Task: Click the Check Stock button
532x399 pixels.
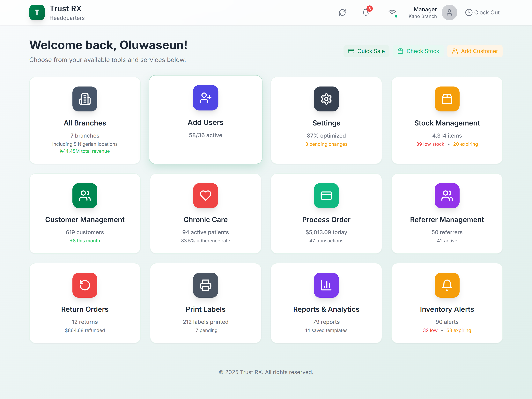Action: click(418, 51)
